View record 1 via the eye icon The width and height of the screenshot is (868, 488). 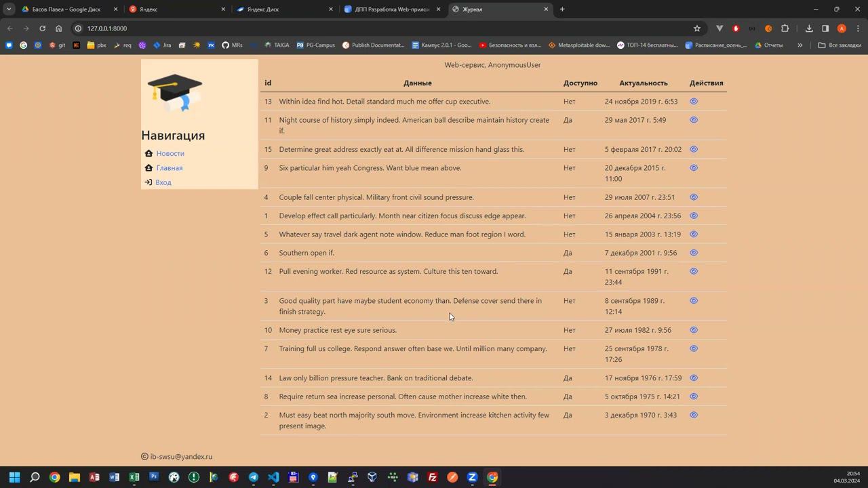pos(694,216)
